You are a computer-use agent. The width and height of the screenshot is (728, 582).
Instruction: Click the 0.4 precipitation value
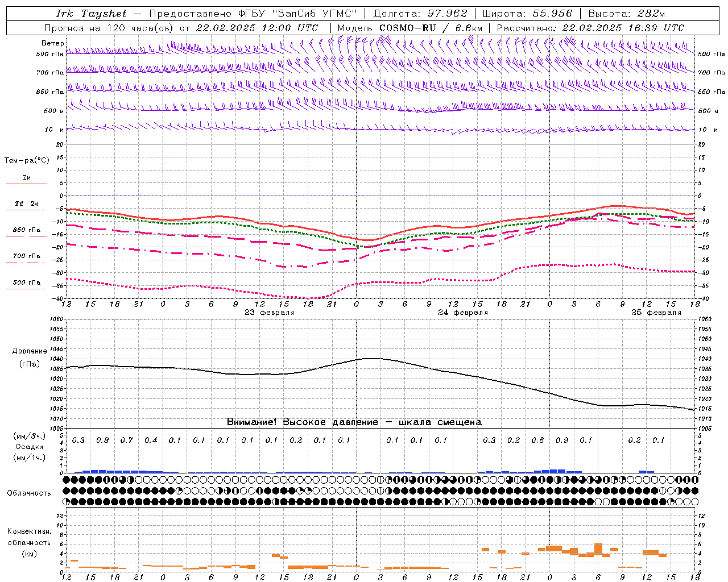click(x=151, y=440)
